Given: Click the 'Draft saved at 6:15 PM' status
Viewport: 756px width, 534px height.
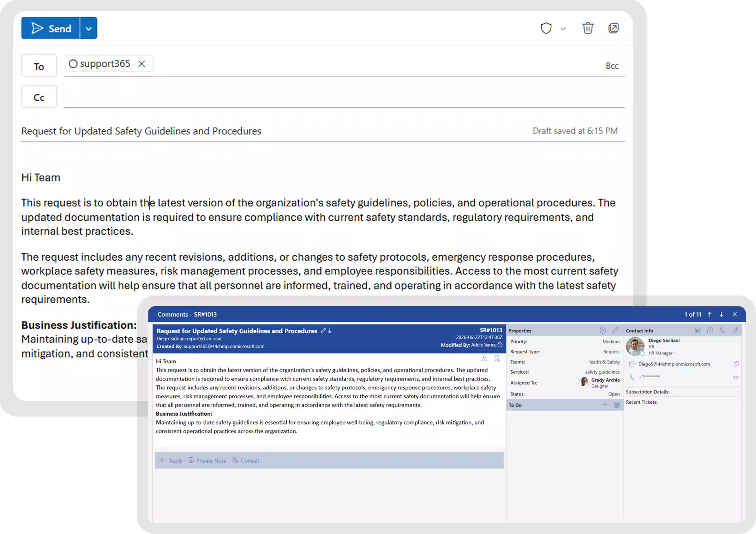Looking at the screenshot, I should tap(575, 131).
